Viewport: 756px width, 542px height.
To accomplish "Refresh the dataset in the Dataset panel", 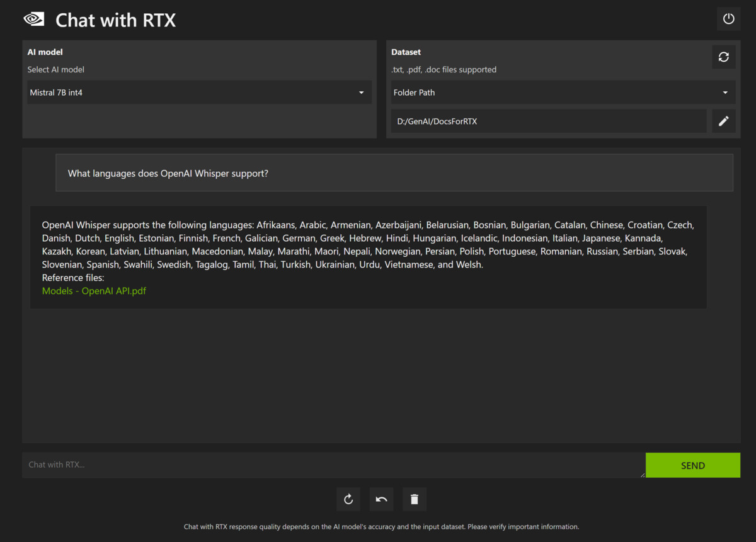I will [x=724, y=57].
